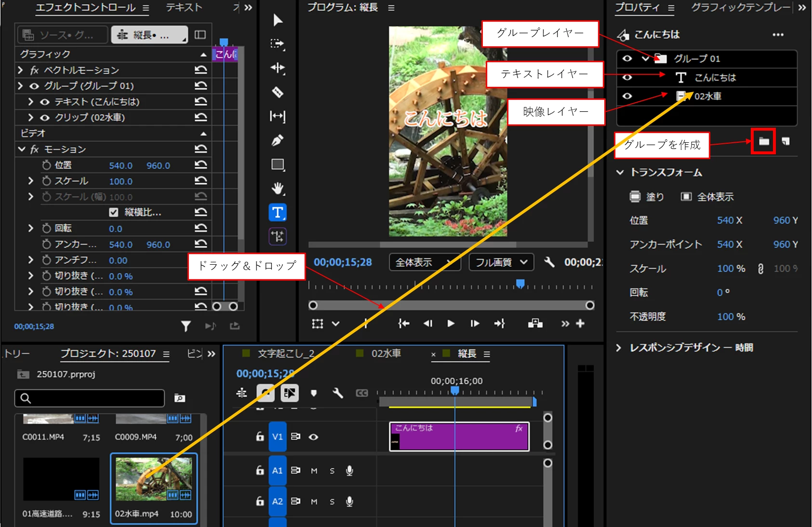812x527 pixels.
Task: Open the プロジェクト: 250107 panel menu
Action: [166, 354]
